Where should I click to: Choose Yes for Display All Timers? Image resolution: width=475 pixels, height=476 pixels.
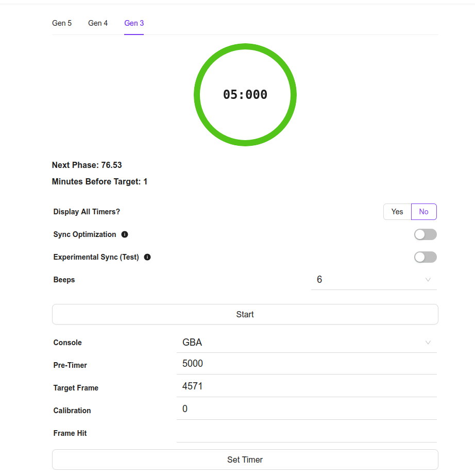397,212
